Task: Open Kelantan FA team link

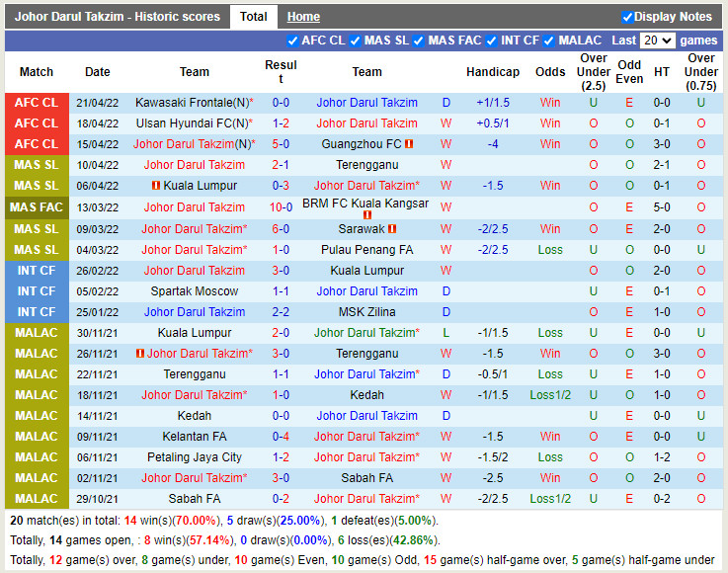Action: click(194, 437)
